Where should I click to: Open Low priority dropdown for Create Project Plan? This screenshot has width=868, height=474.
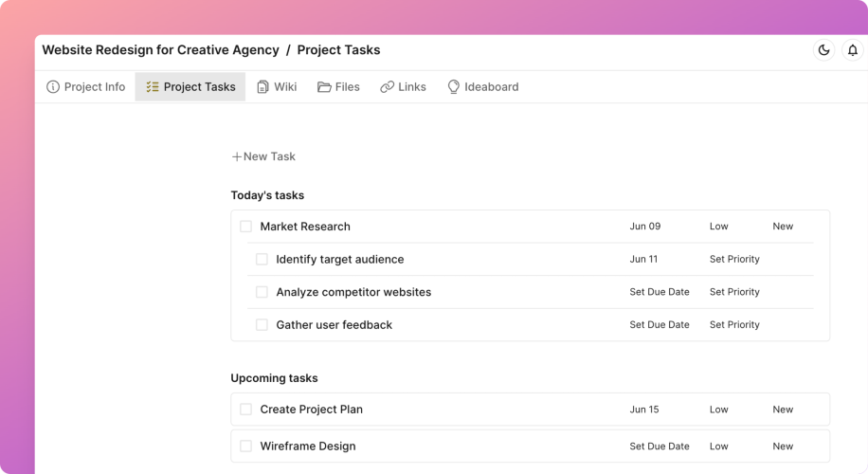718,410
